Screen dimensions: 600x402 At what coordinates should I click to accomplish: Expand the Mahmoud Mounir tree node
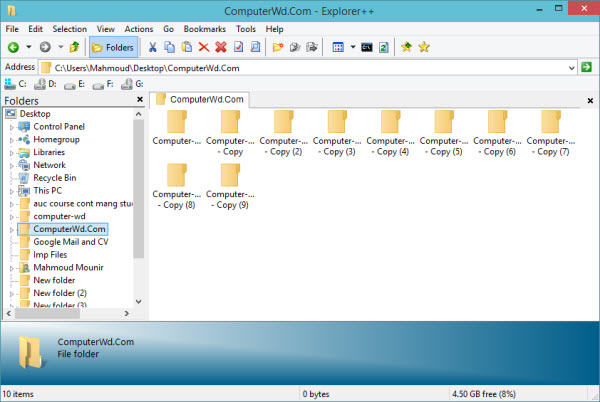(11, 268)
